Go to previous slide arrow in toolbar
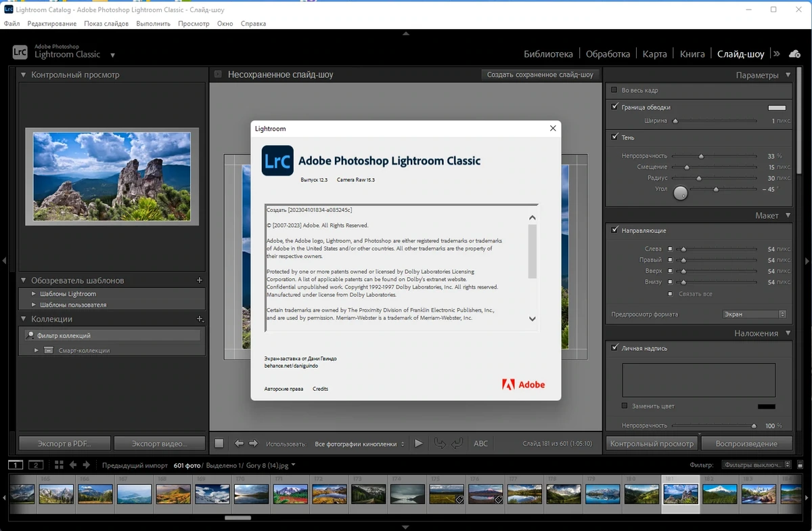The image size is (812, 531). (x=239, y=444)
